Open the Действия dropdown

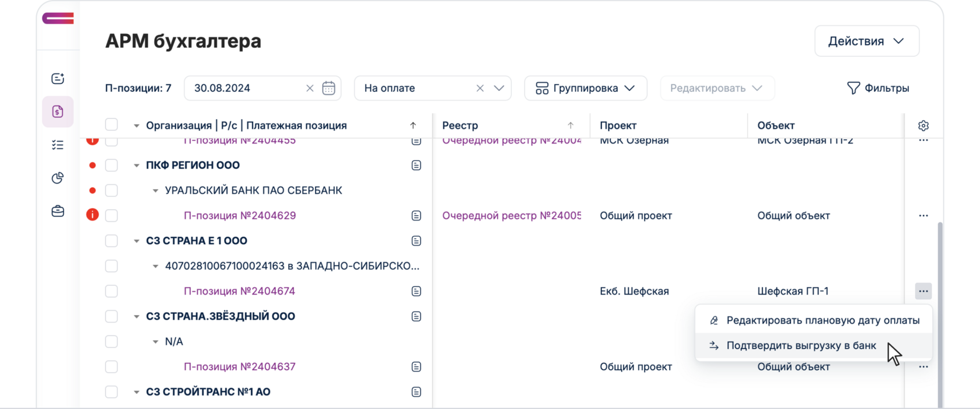click(866, 41)
